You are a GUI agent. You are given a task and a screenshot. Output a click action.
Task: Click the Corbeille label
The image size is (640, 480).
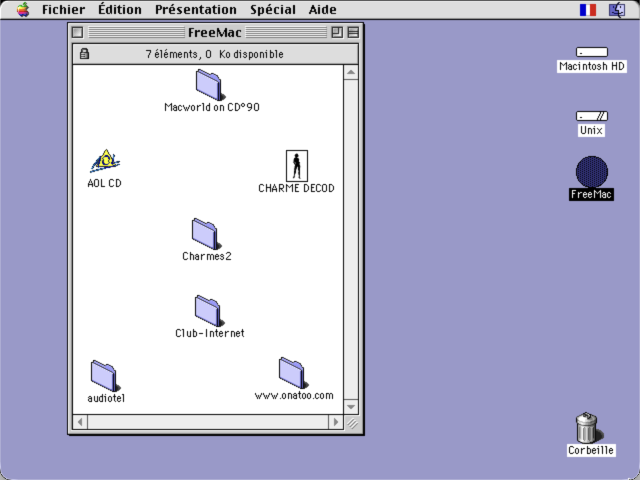click(x=591, y=450)
